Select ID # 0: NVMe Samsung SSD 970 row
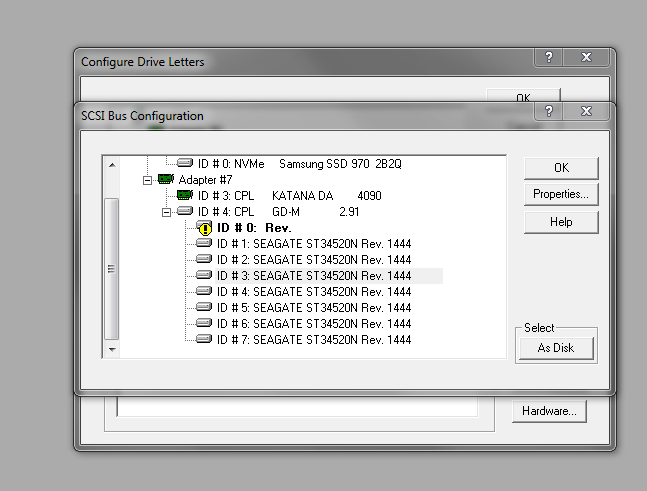Screen dimensions: 647x491 (300, 164)
